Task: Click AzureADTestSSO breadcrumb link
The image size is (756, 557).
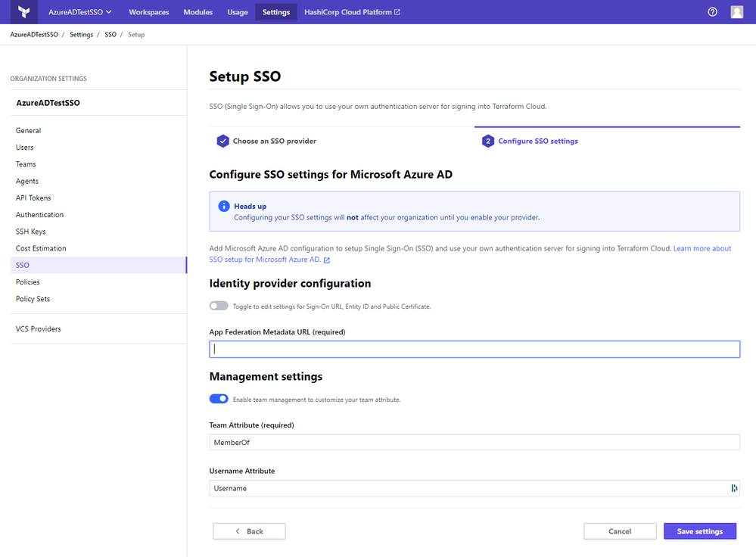Action: pos(34,35)
